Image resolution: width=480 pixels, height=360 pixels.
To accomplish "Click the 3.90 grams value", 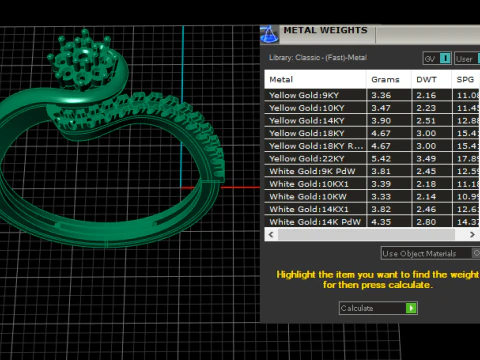I will [381, 121].
